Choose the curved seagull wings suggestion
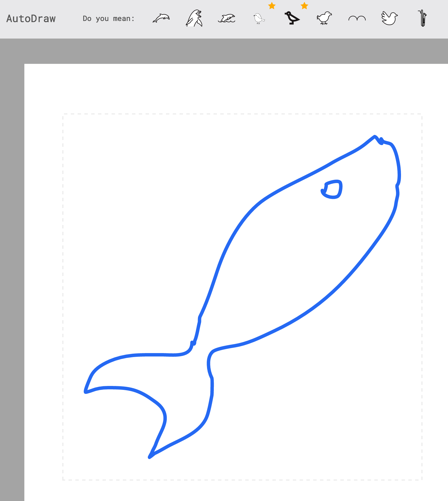 click(357, 18)
